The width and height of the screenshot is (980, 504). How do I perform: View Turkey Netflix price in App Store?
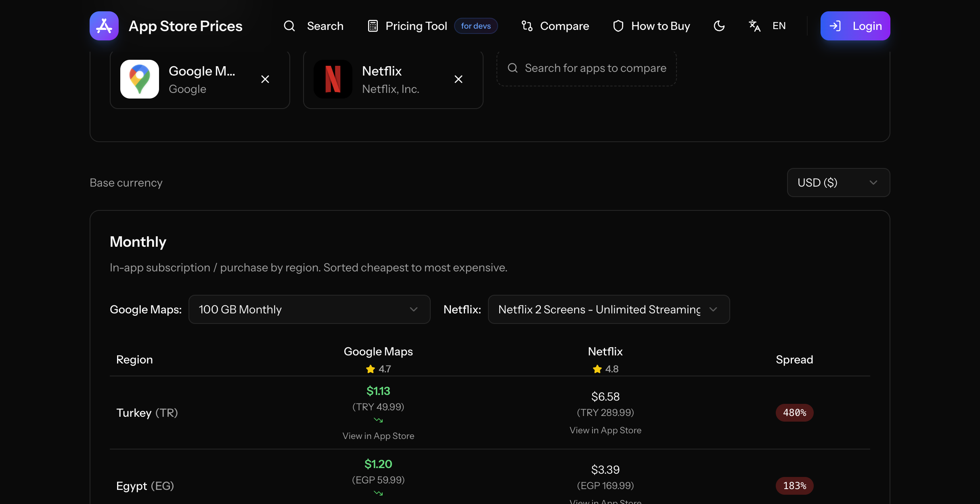coord(605,430)
